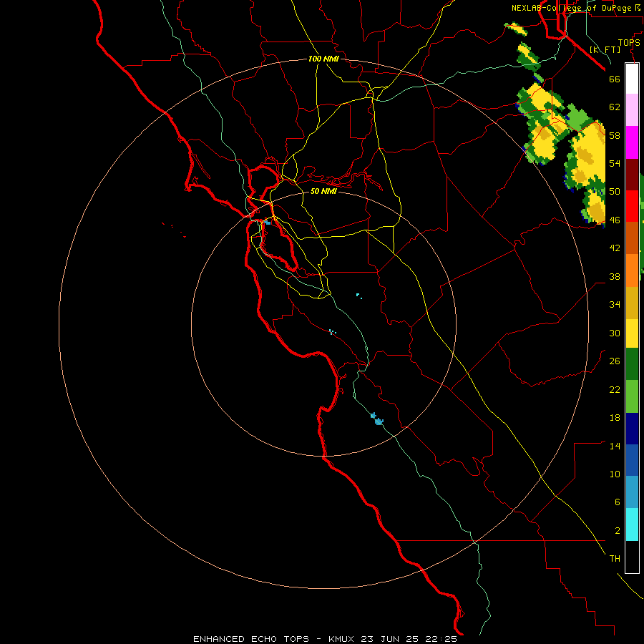Click the medium blue legend swatch
644x644 pixels.
632,460
